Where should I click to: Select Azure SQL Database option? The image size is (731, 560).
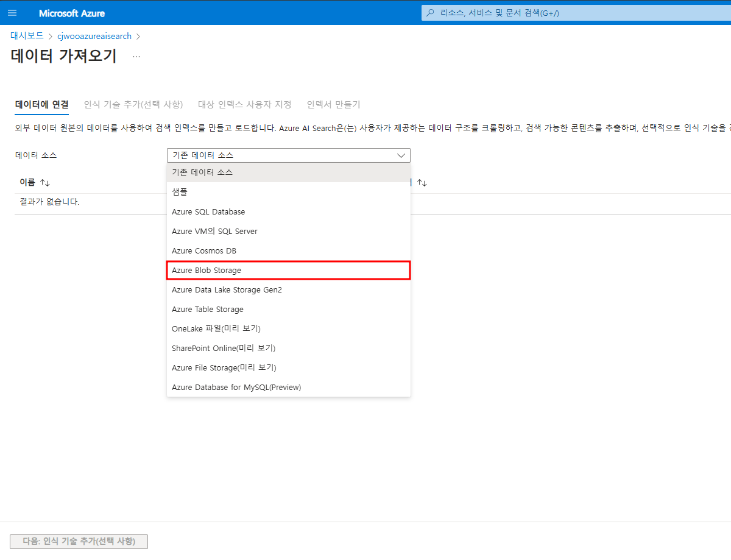[289, 211]
